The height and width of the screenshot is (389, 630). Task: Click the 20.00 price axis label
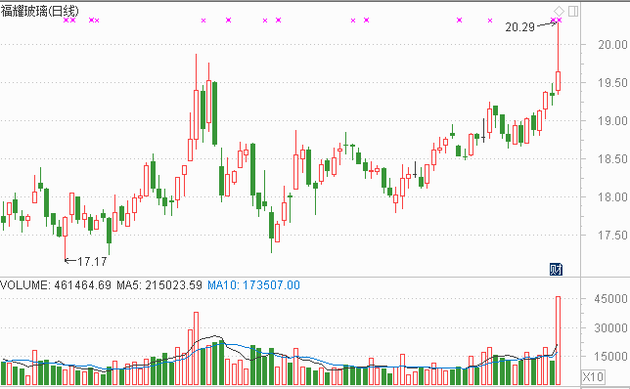612,45
